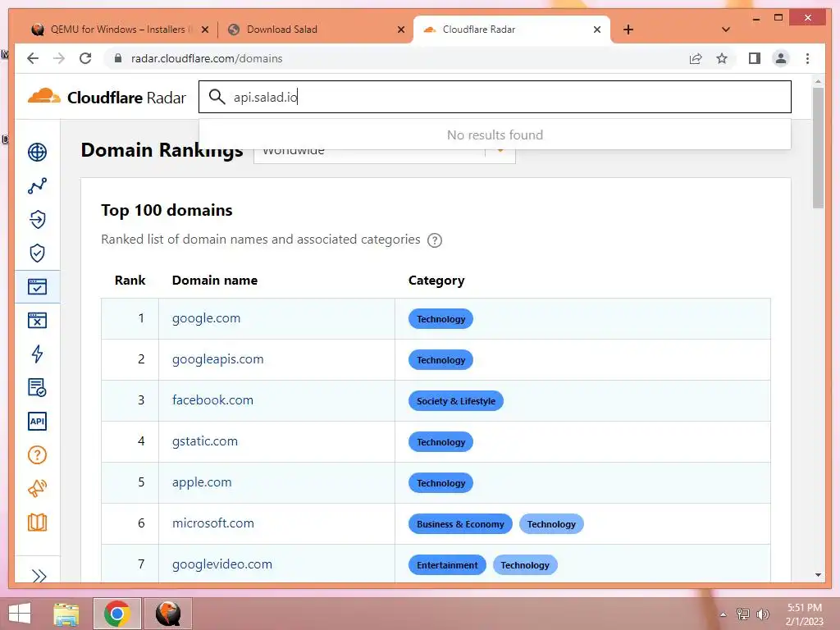Focus the api.salad.io search field

495,97
